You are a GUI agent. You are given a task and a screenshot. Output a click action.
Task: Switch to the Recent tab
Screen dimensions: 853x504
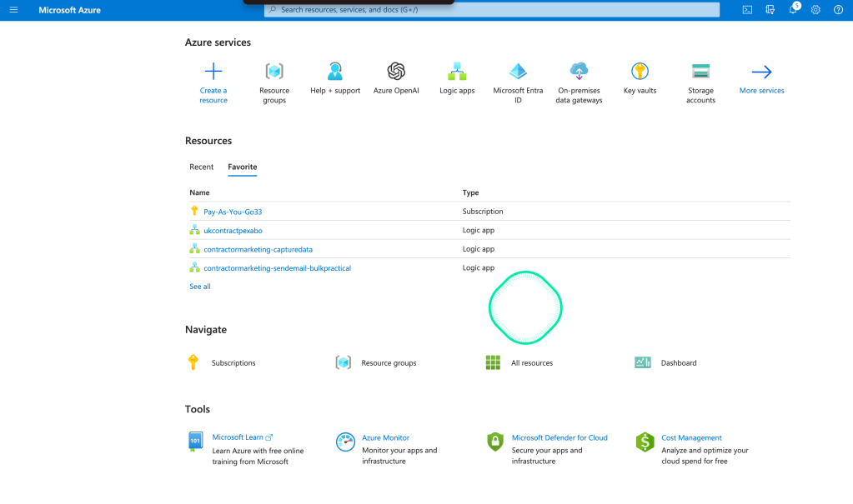tap(201, 167)
